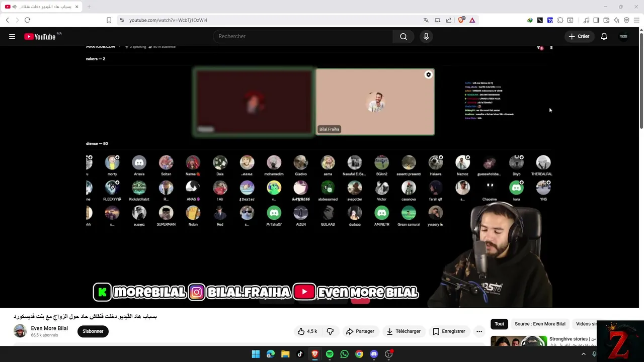644x362 pixels.
Task: Open Microsoft Edge from the taskbar
Action: click(x=271, y=354)
